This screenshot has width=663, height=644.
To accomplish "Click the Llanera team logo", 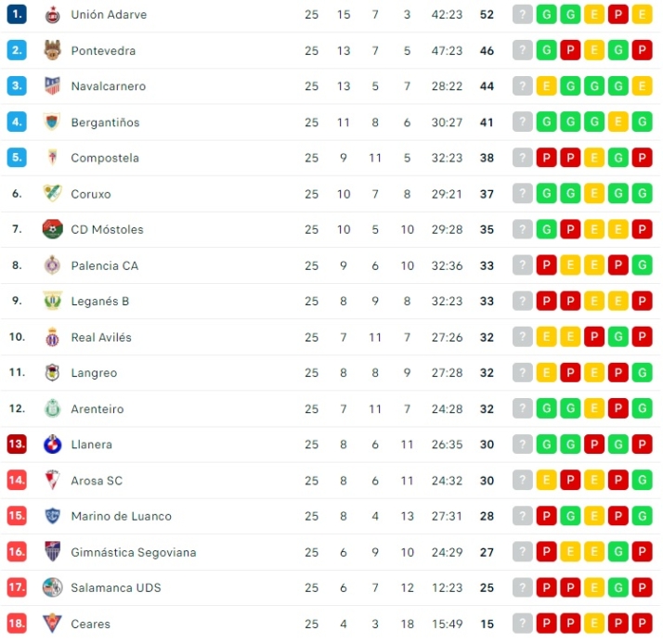I will click(x=52, y=444).
